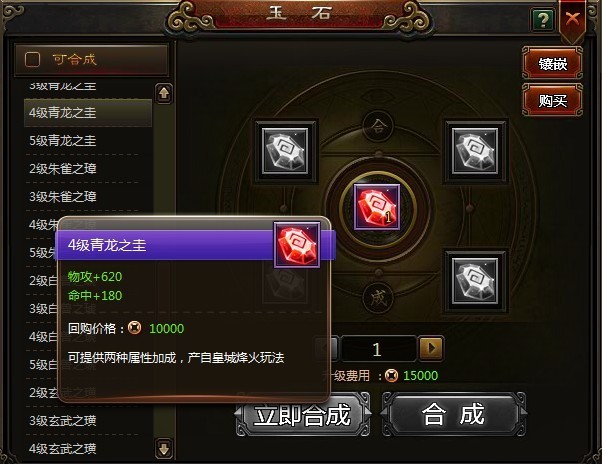The height and width of the screenshot is (464, 602).
Task: Select 3级朱雀之璋 in the list
Action: point(88,196)
